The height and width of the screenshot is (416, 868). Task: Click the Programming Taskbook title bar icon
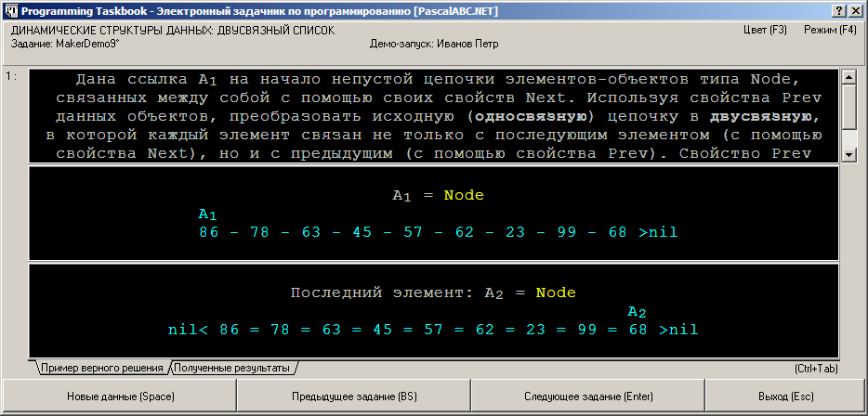click(x=9, y=12)
